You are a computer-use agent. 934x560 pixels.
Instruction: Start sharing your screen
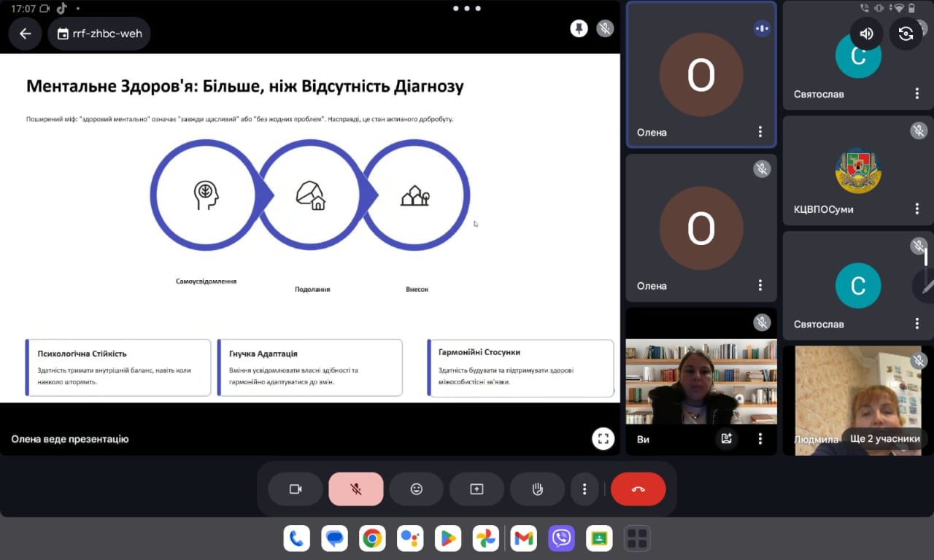[x=476, y=489]
